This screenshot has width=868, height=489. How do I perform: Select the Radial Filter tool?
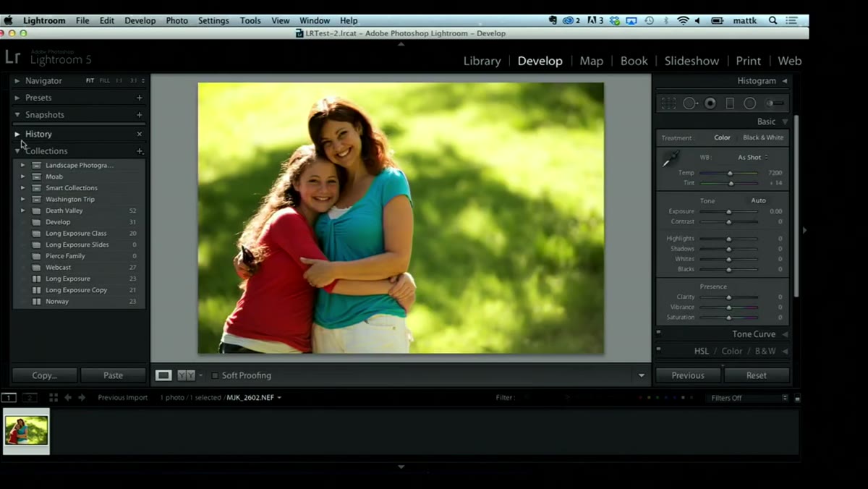(x=750, y=103)
